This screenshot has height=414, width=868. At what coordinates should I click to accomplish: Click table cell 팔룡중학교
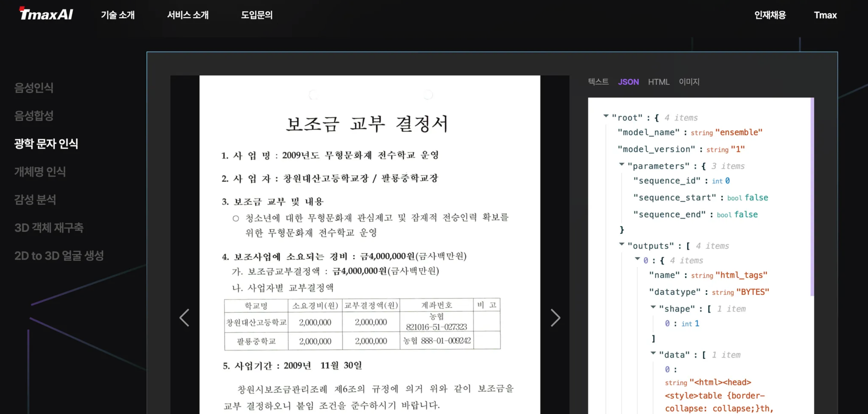[x=256, y=342]
